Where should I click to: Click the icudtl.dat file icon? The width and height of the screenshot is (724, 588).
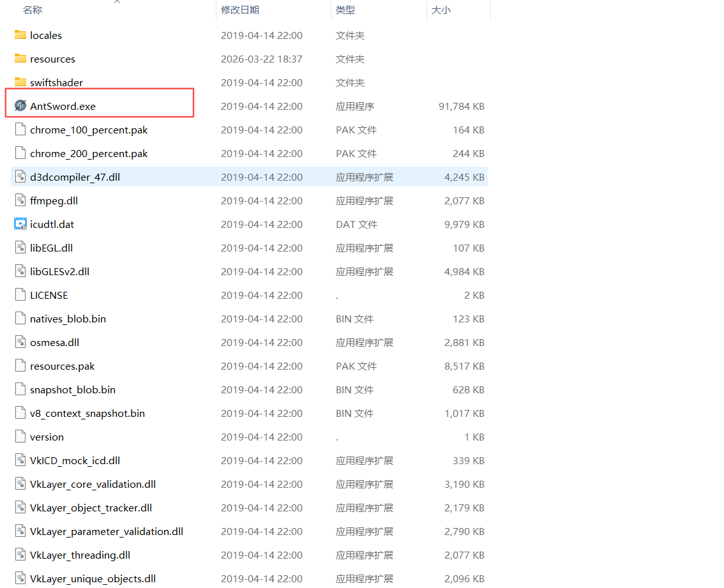(20, 224)
